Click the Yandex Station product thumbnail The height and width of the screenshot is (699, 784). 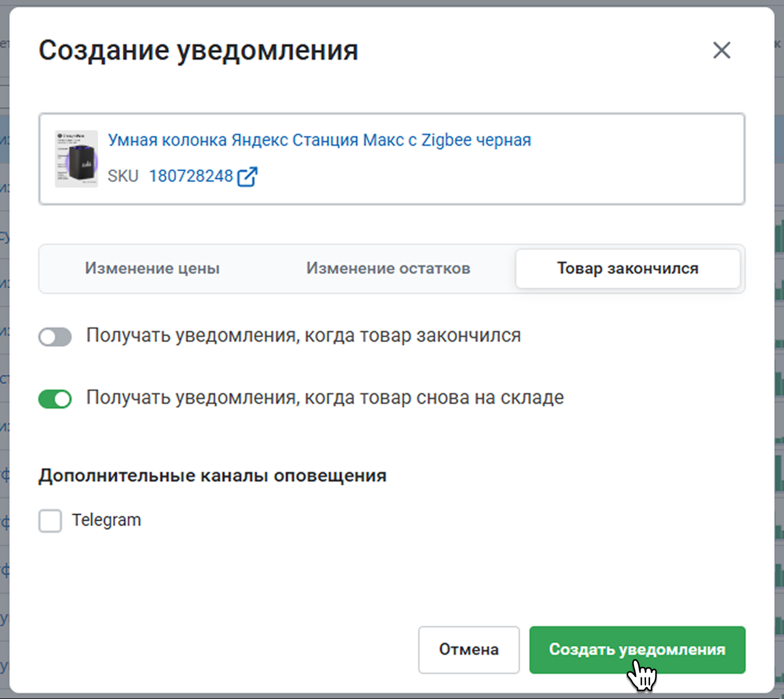click(x=76, y=159)
